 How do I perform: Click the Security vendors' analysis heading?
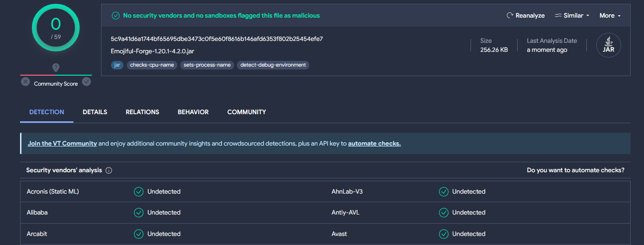click(64, 170)
